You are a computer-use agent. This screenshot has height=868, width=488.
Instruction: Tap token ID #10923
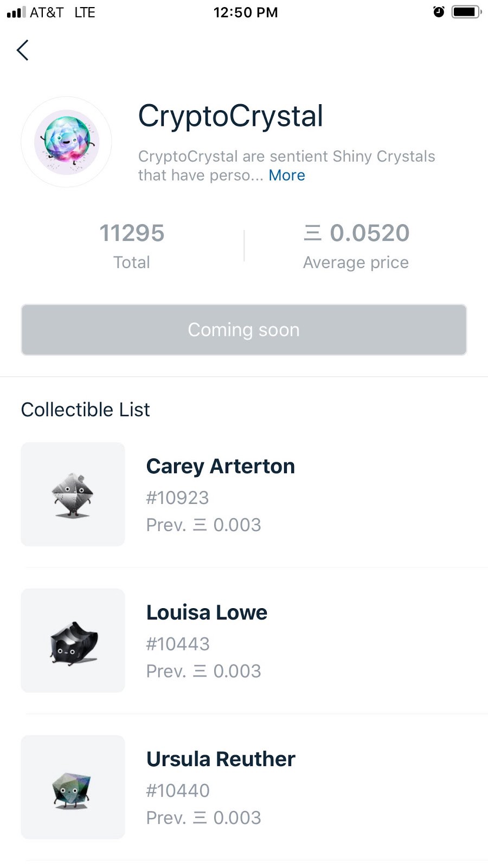point(177,497)
